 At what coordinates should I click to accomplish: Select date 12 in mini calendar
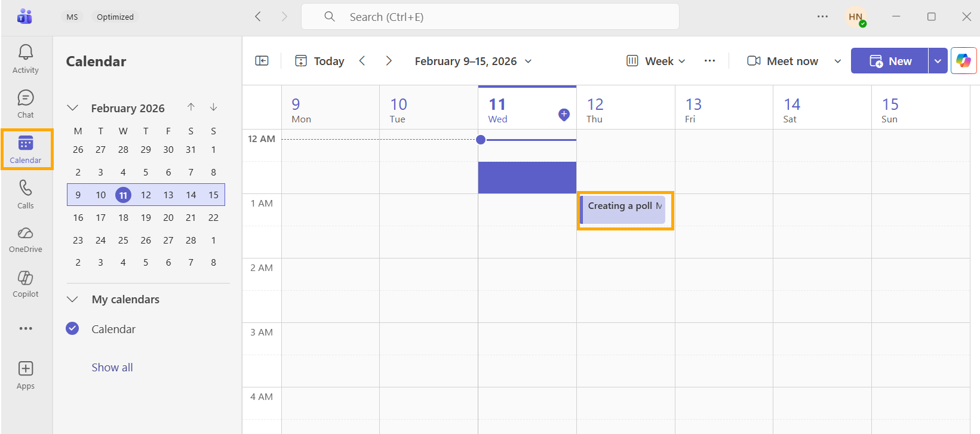point(146,195)
